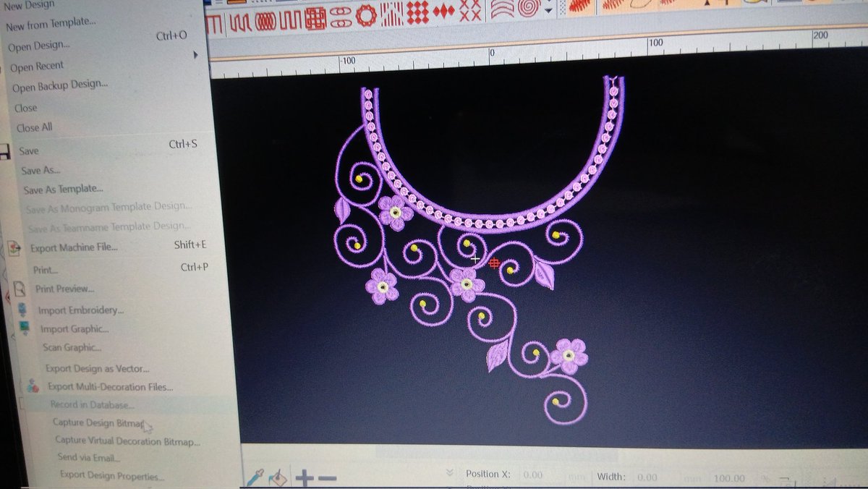Remove a color with the minus icon
The height and width of the screenshot is (489, 868).
(x=327, y=479)
